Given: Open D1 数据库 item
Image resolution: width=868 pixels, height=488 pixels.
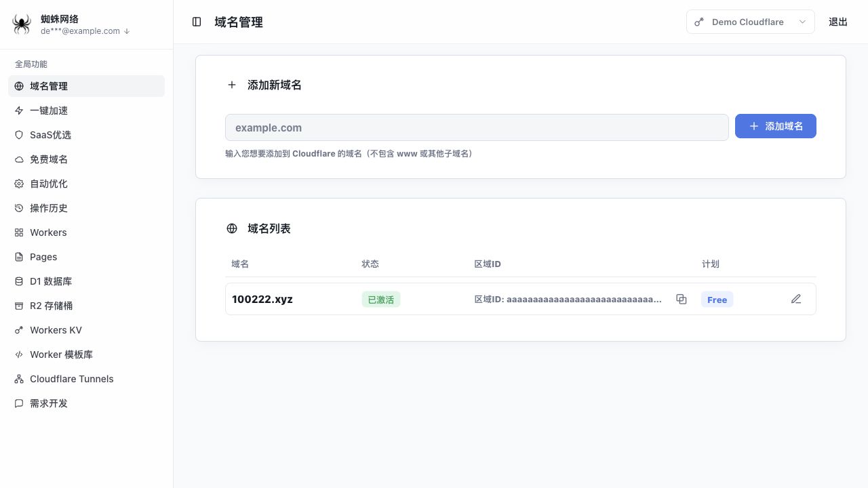Looking at the screenshot, I should tap(86, 281).
